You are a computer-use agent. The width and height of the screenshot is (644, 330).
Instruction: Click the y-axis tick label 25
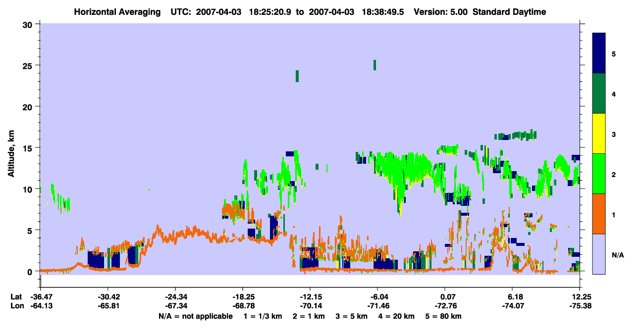tap(29, 65)
